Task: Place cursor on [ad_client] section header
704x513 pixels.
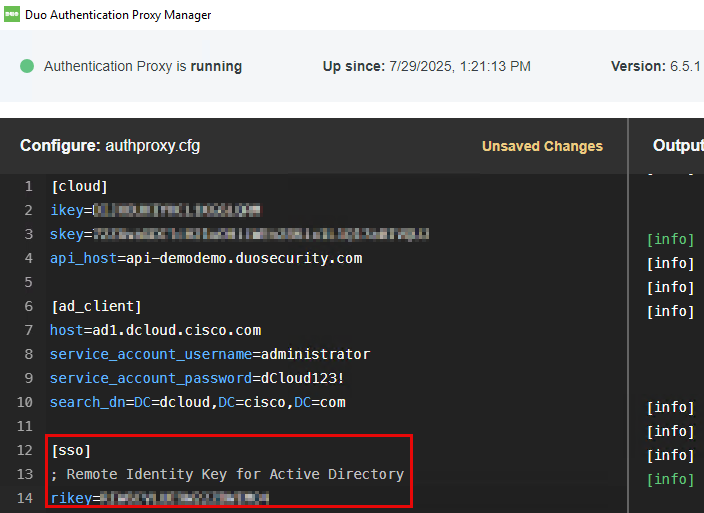Action: [96, 306]
